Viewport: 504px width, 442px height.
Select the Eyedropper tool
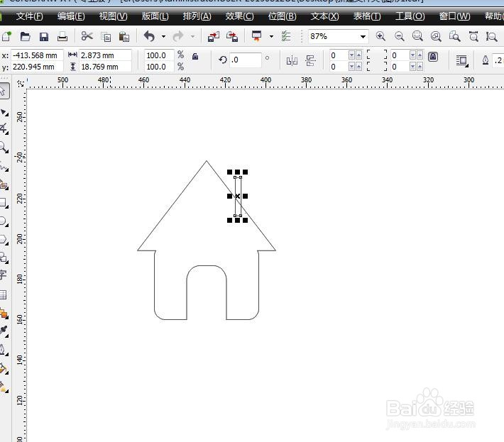4,331
